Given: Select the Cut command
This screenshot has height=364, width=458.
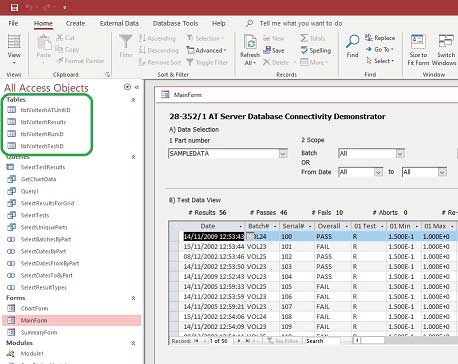Looking at the screenshot, I should coord(65,38).
